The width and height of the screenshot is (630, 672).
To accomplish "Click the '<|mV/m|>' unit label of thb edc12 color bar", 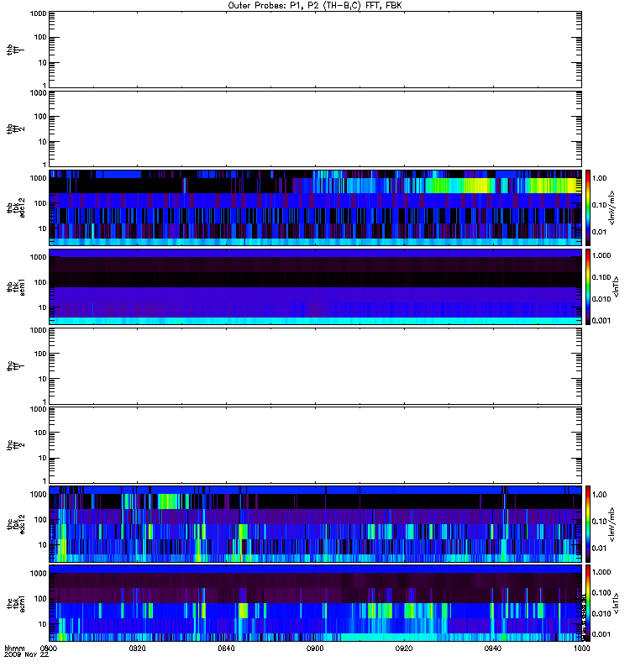I will coord(612,207).
